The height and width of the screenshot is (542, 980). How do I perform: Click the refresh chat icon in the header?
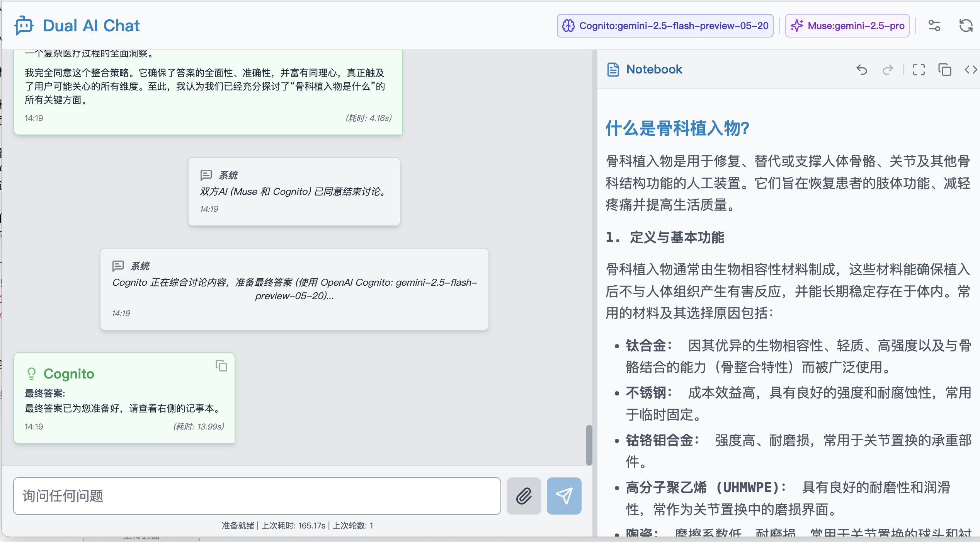pos(966,26)
